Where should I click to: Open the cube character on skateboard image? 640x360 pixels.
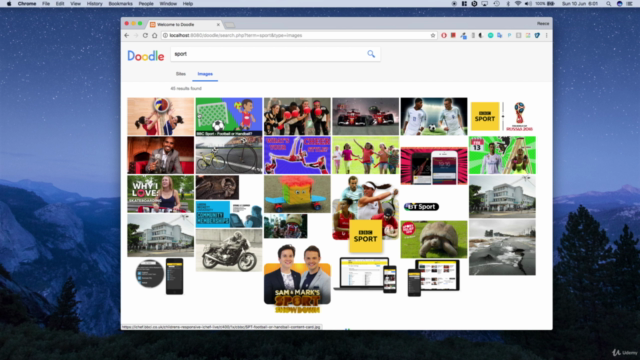click(297, 194)
